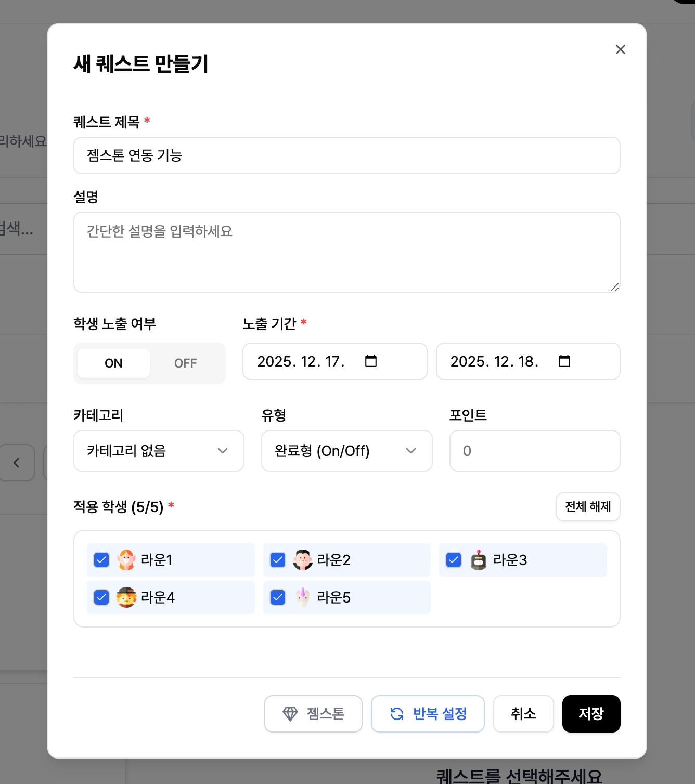The height and width of the screenshot is (784, 695).
Task: Open the start date calendar picker icon
Action: pos(371,361)
